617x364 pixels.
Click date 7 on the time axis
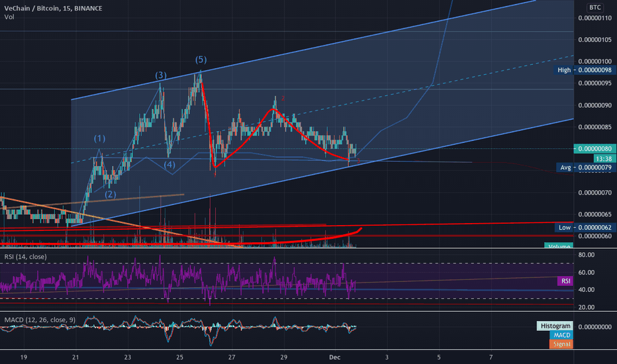pyautogui.click(x=491, y=357)
